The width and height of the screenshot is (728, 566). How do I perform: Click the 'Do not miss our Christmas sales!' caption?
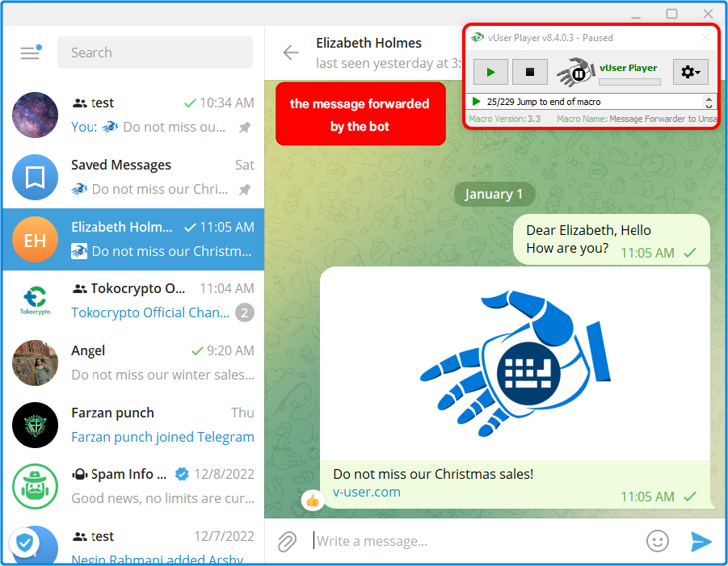[x=433, y=474]
